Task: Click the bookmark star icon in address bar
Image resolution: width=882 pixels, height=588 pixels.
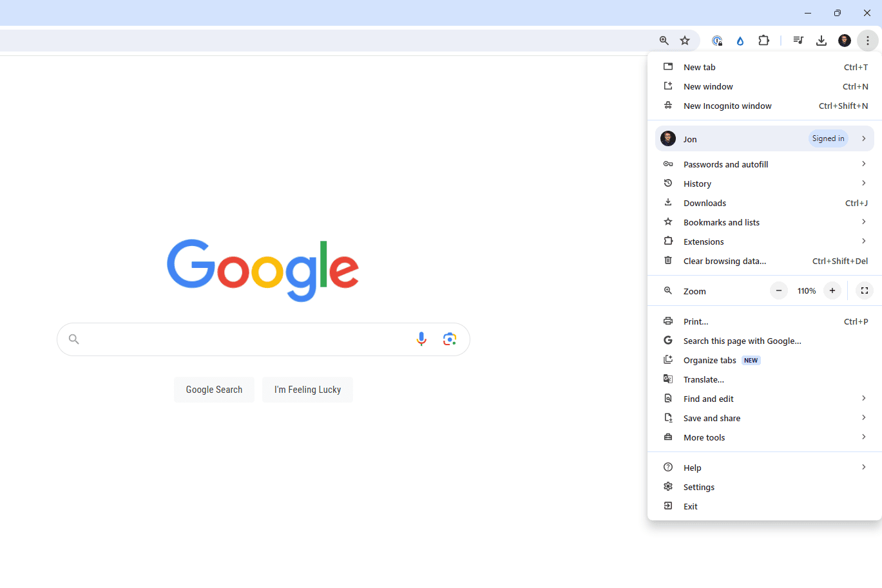Action: pos(685,41)
